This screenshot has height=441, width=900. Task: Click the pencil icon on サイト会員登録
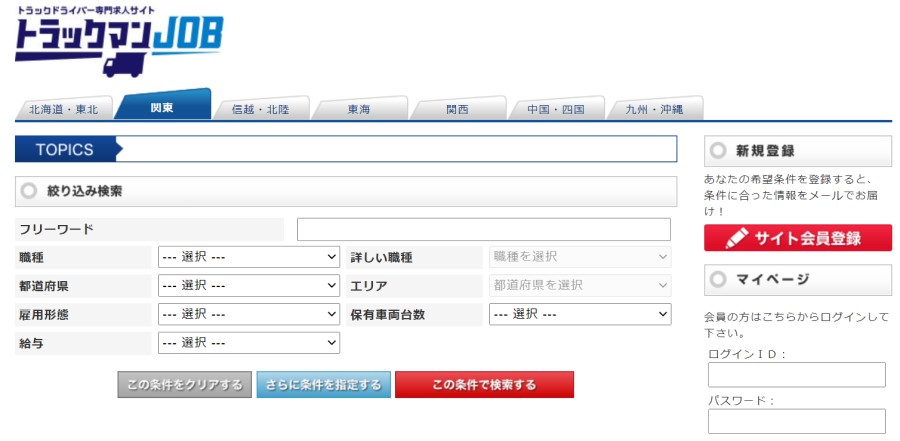(x=737, y=238)
